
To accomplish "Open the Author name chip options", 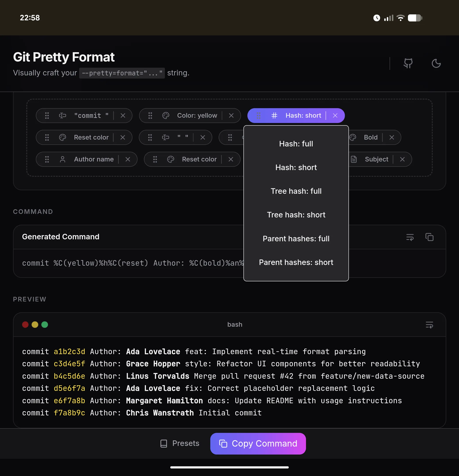I will pyautogui.click(x=94, y=159).
